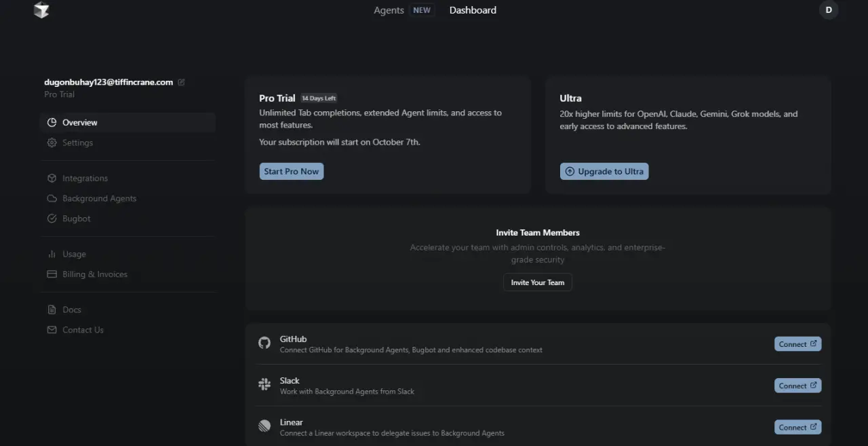The image size is (868, 446).
Task: Click the Linear logo icon
Action: pos(264,426)
